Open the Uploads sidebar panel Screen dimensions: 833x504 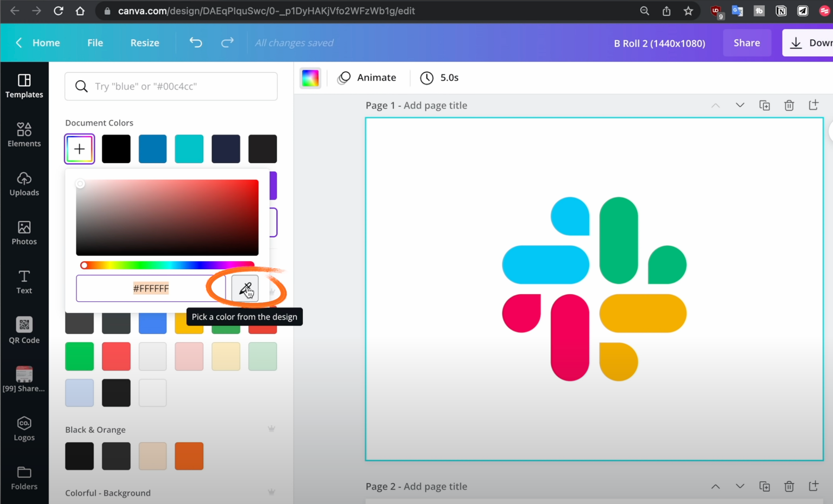(24, 184)
